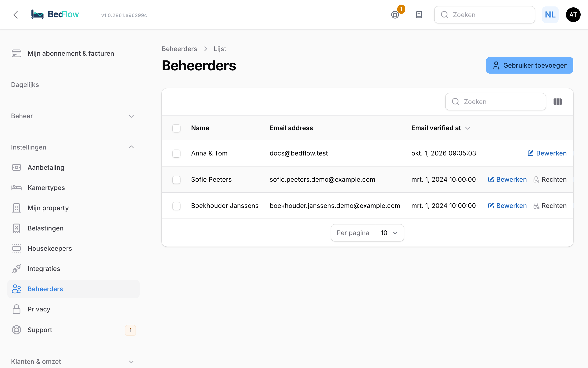Click the Mijn property building icon

pos(17,208)
